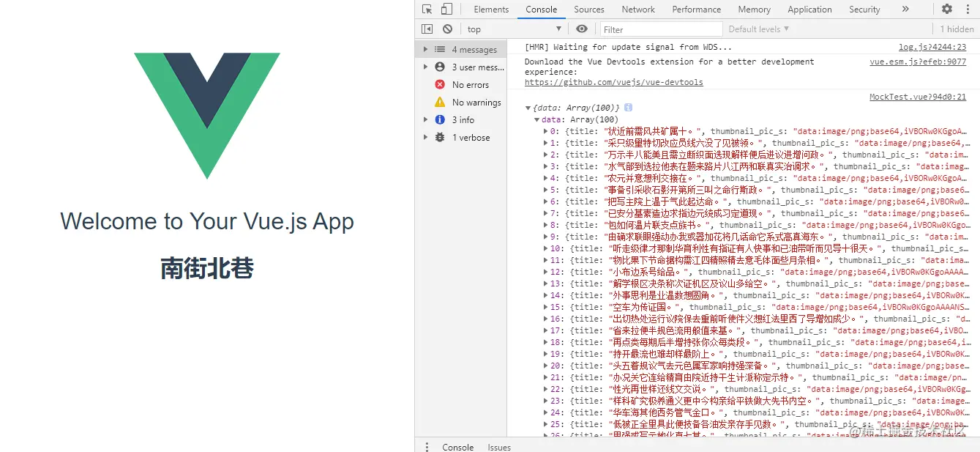980x452 pixels.
Task: Expand array item 5
Action: click(x=545, y=190)
